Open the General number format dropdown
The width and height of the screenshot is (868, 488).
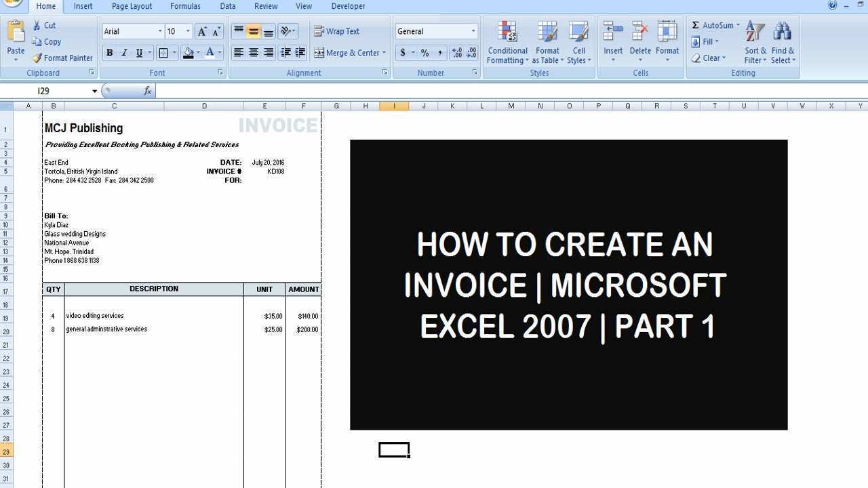[473, 31]
